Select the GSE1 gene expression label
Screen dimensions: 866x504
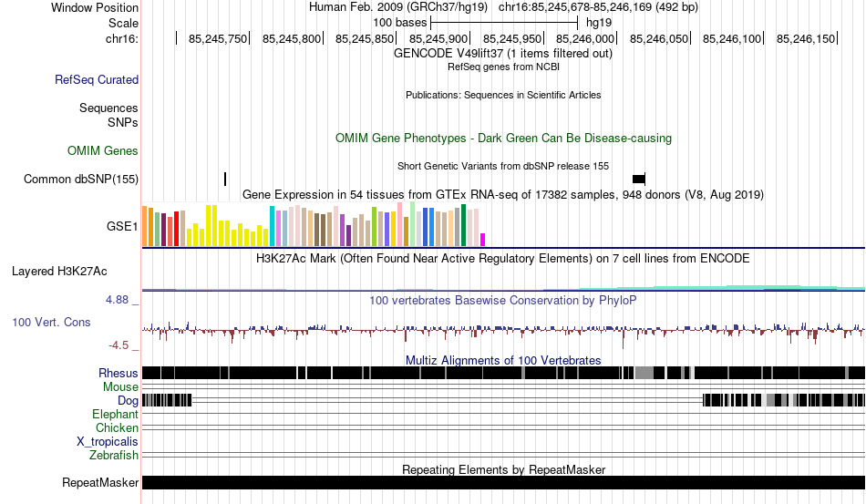(122, 227)
